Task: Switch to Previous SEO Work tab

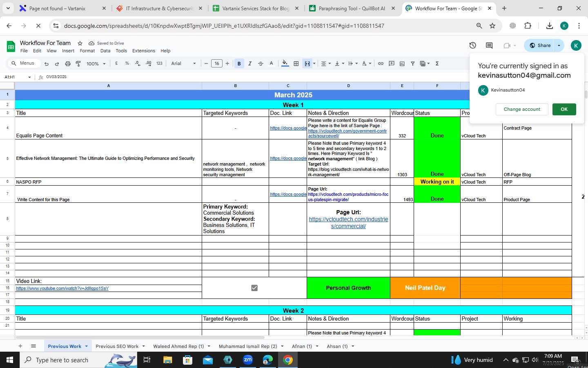Action: click(117, 346)
